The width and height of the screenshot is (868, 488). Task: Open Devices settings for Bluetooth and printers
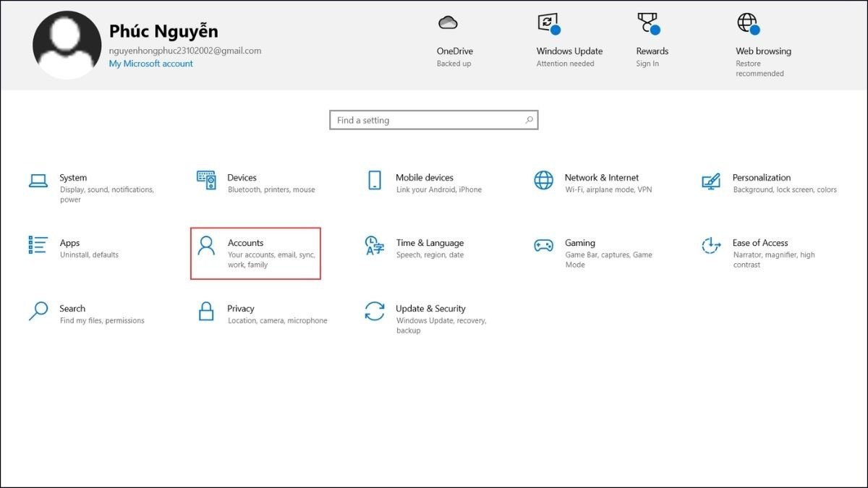pos(242,177)
